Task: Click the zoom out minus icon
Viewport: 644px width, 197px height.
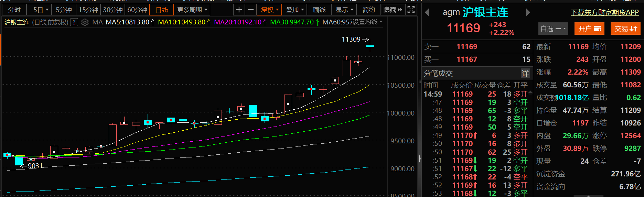Action: (251, 10)
